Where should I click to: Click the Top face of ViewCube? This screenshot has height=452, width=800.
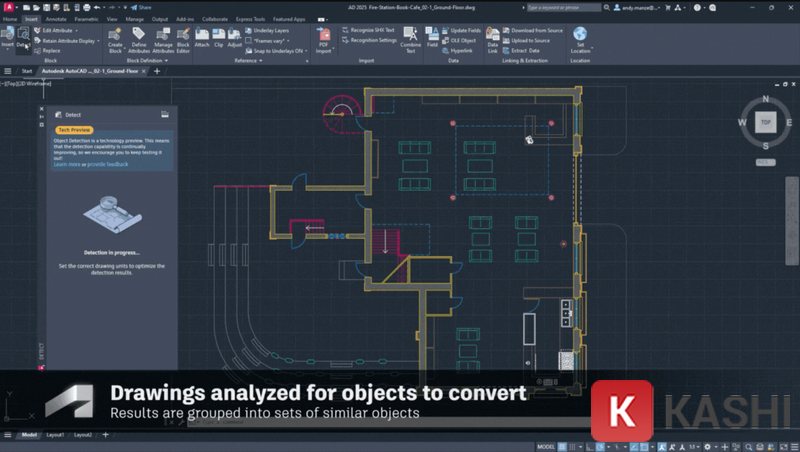coord(765,122)
